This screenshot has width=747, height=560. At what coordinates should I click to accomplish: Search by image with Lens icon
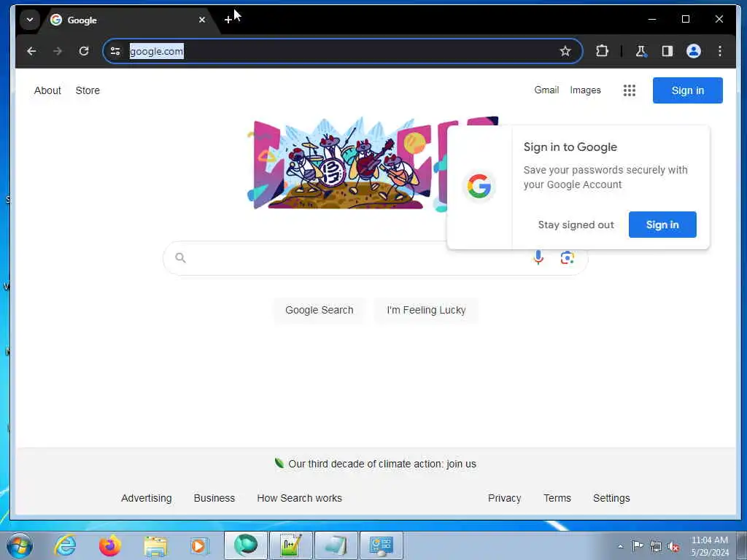[567, 257]
